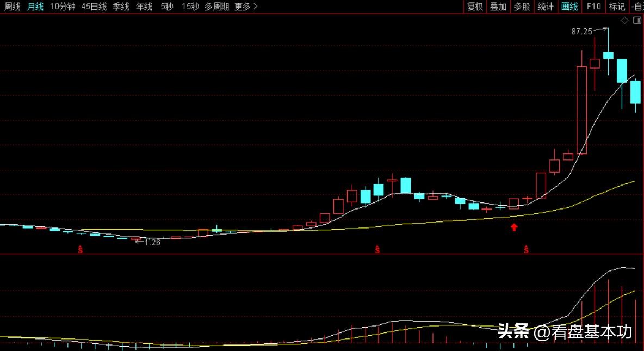Viewport: 644px width, 351px height.
Task: Open the 多周期 multi-period view
Action: click(x=216, y=7)
